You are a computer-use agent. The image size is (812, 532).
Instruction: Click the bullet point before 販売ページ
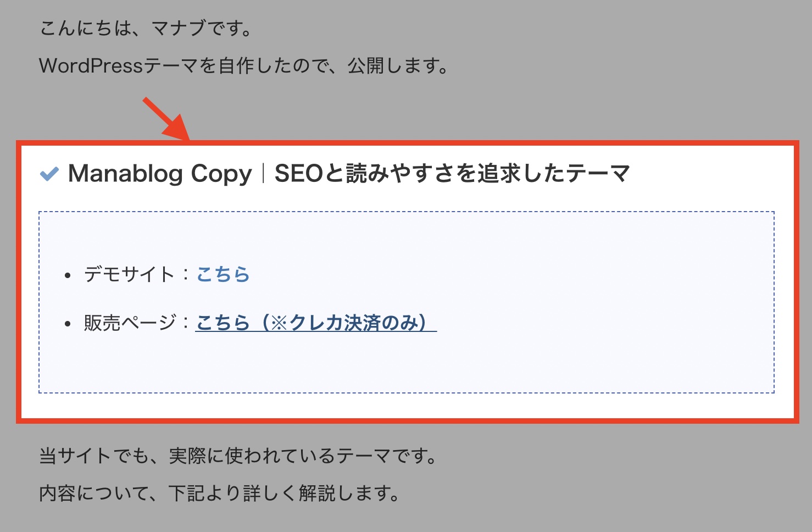pos(68,324)
